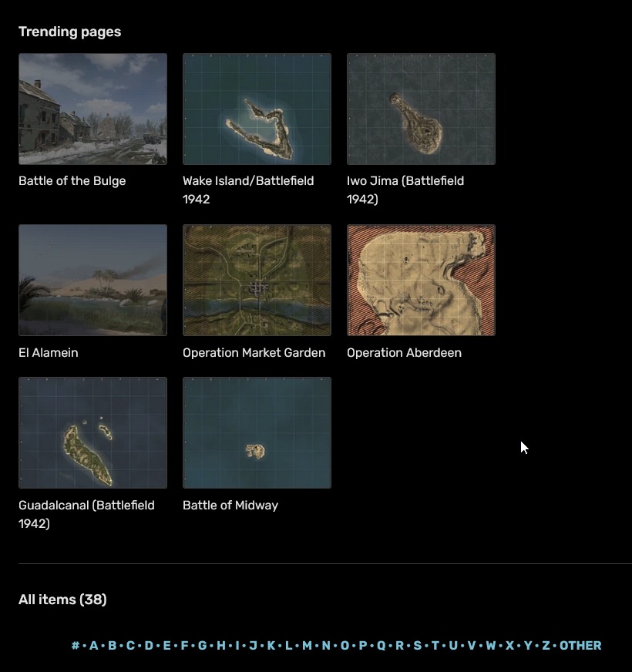Jump to letter L in index
This screenshot has width=632, height=672.
(x=288, y=646)
